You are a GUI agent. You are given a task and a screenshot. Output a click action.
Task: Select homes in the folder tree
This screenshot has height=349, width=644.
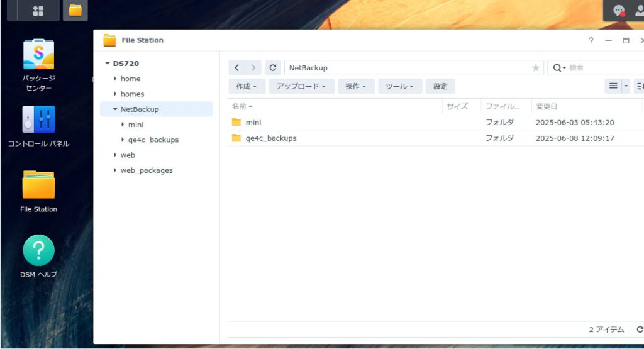point(132,94)
